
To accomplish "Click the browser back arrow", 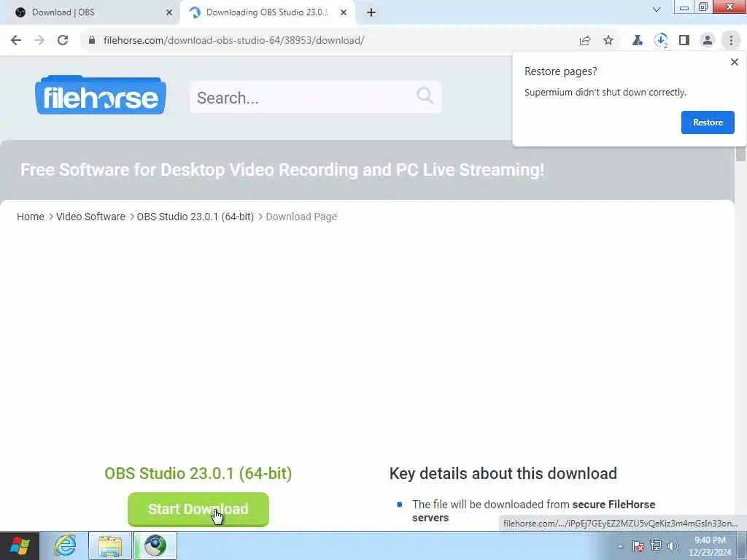I will coord(16,41).
